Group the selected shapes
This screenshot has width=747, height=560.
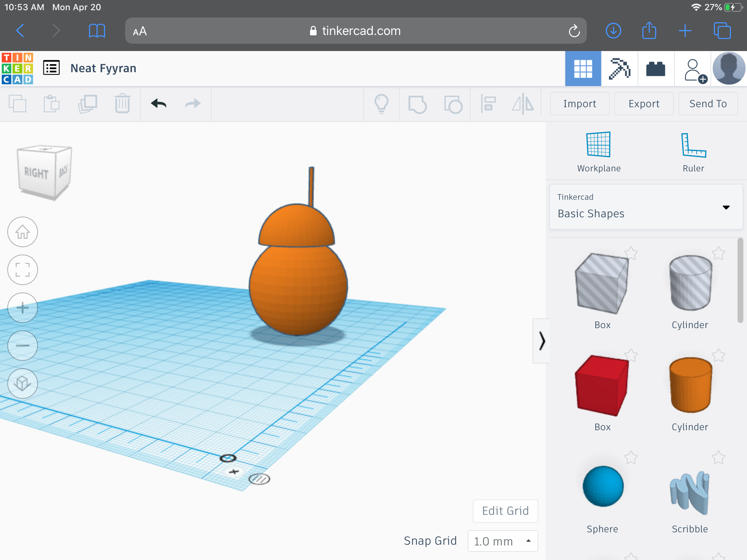417,104
